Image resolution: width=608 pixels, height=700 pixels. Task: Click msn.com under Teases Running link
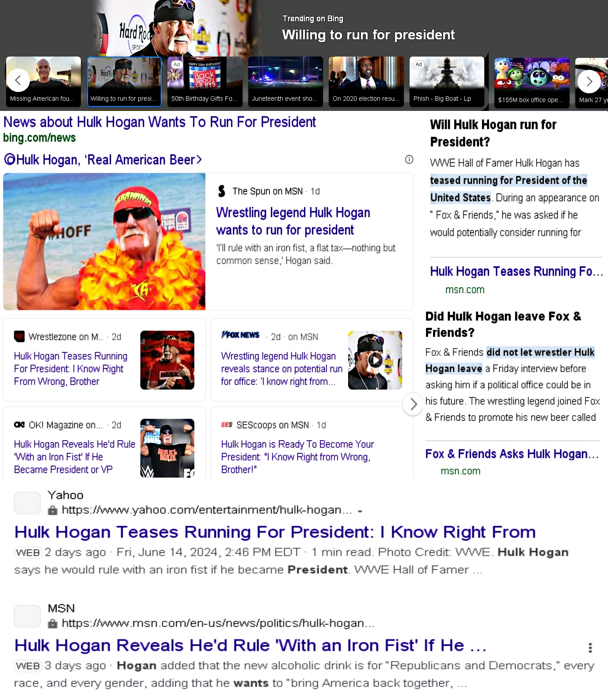point(465,290)
